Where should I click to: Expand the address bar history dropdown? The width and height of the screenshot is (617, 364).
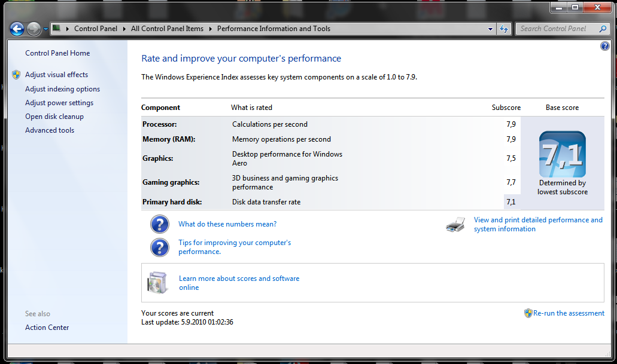coord(491,29)
